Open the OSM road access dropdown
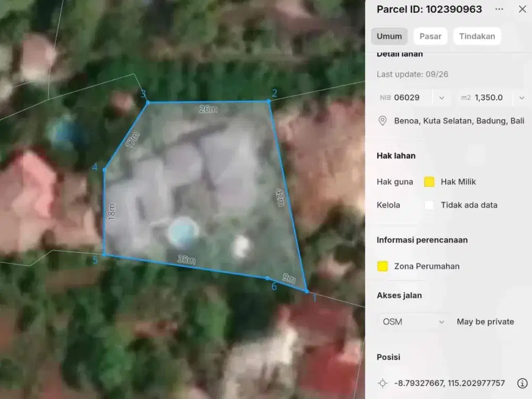 (x=413, y=322)
